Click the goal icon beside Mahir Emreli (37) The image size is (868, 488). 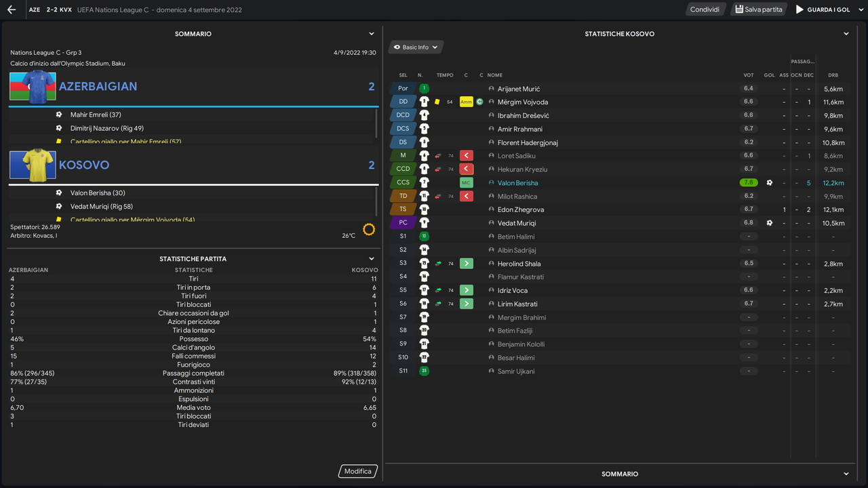pos(59,115)
